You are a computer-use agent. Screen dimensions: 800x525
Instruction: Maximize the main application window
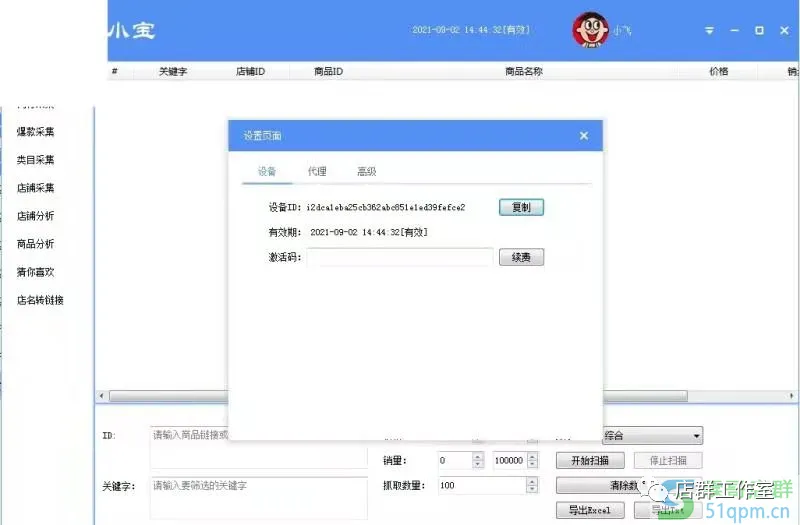759,31
